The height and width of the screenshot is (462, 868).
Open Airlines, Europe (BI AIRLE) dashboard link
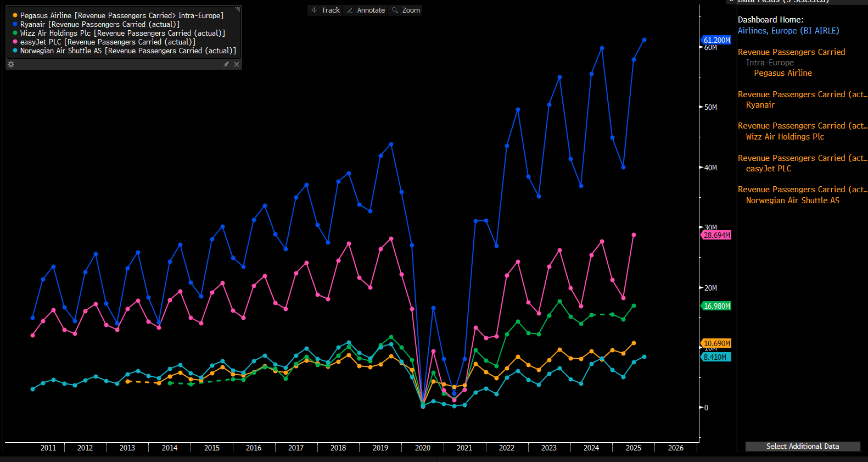(788, 31)
